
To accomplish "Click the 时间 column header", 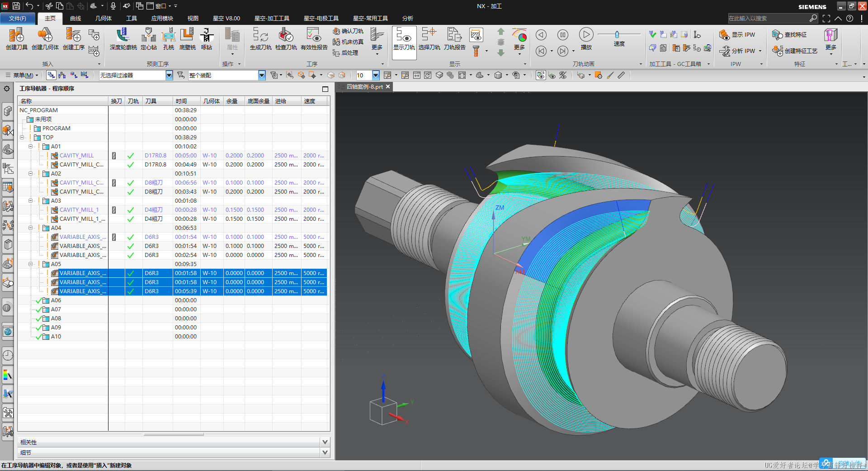I will pyautogui.click(x=186, y=101).
